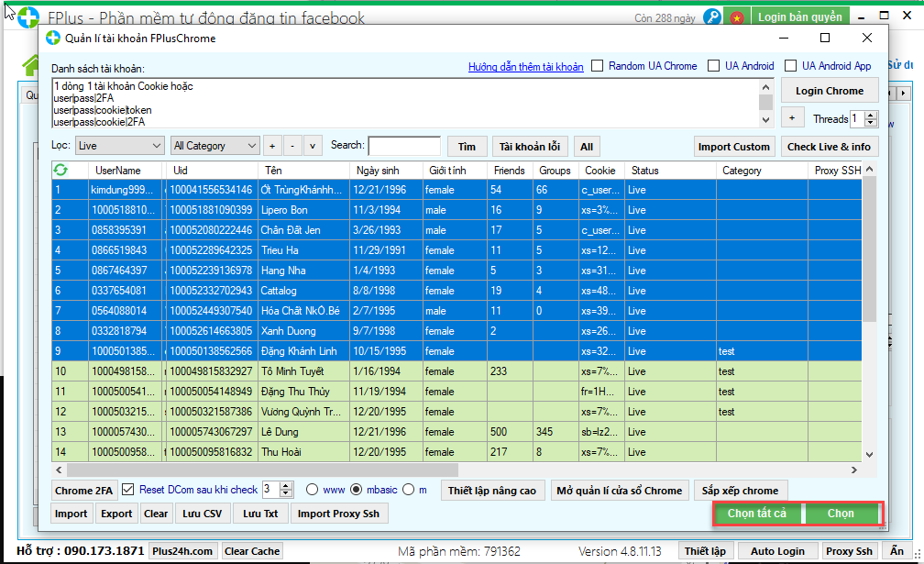Click the plus button beside category filter
The image size is (924, 564).
point(272,146)
